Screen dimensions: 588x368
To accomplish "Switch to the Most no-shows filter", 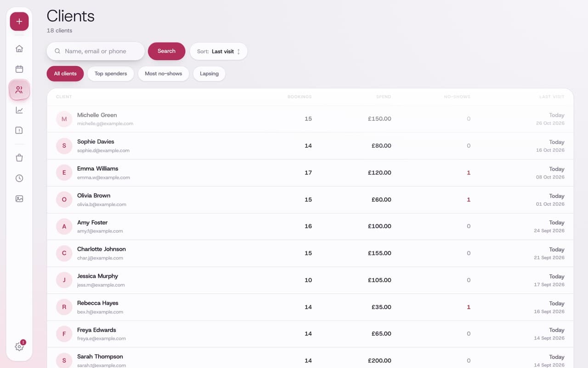I will point(164,74).
